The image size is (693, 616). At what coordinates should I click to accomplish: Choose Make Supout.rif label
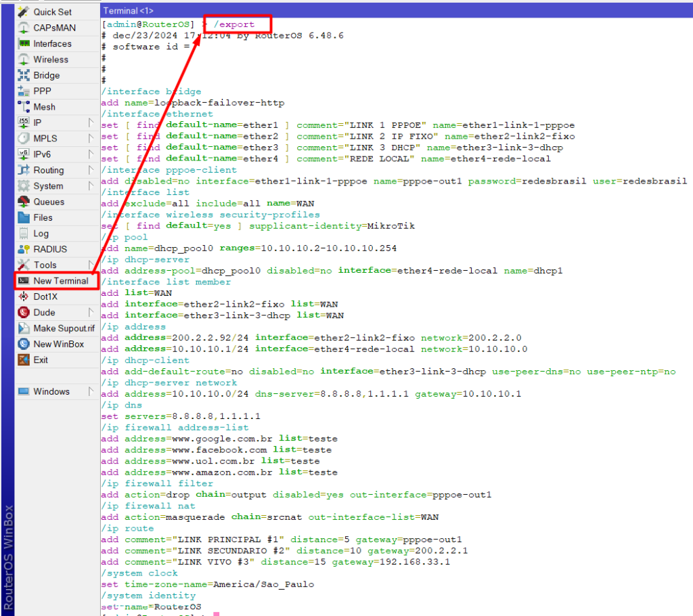64,328
